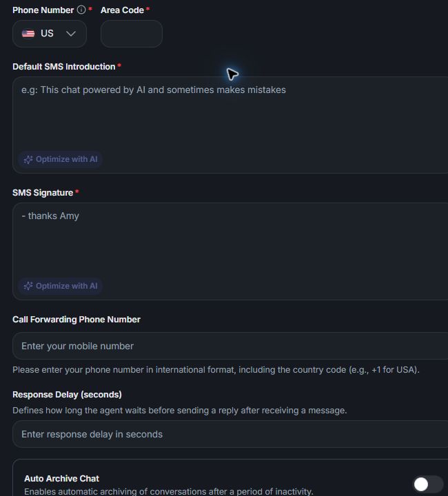
Task: Optimize the SMS Introduction with AI
Action: tap(61, 159)
